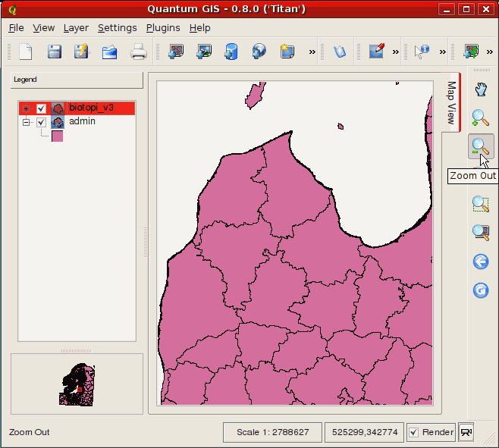
Task: Click Zoom to Layer icon
Action: [481, 232]
